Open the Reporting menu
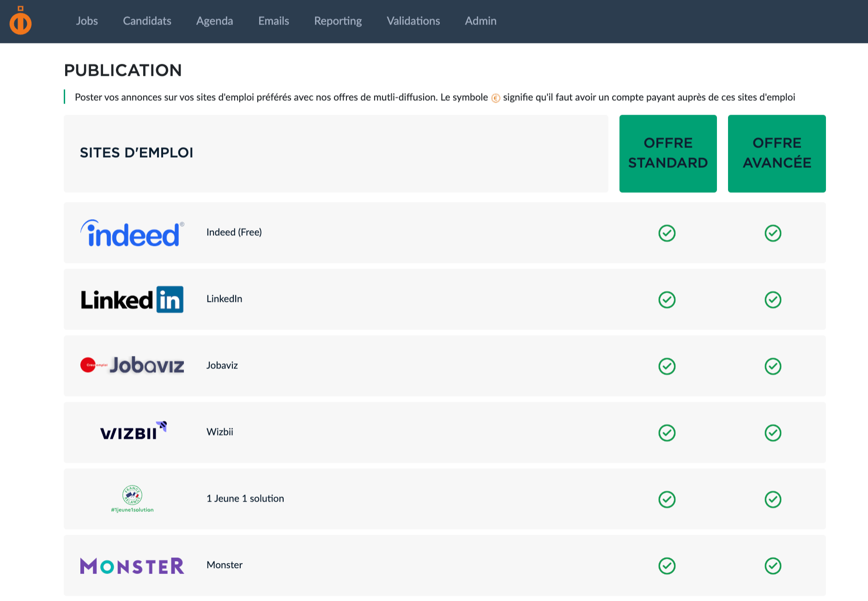 (x=338, y=21)
